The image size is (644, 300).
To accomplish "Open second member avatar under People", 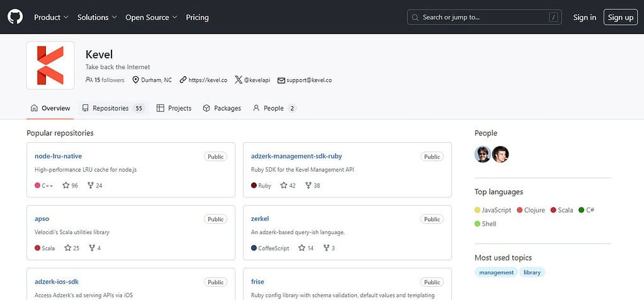I will click(x=500, y=154).
